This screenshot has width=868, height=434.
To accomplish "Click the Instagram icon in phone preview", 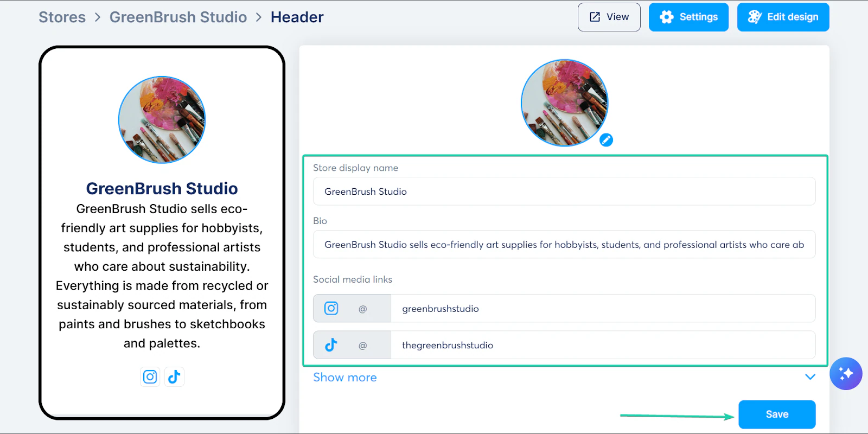I will (x=150, y=376).
